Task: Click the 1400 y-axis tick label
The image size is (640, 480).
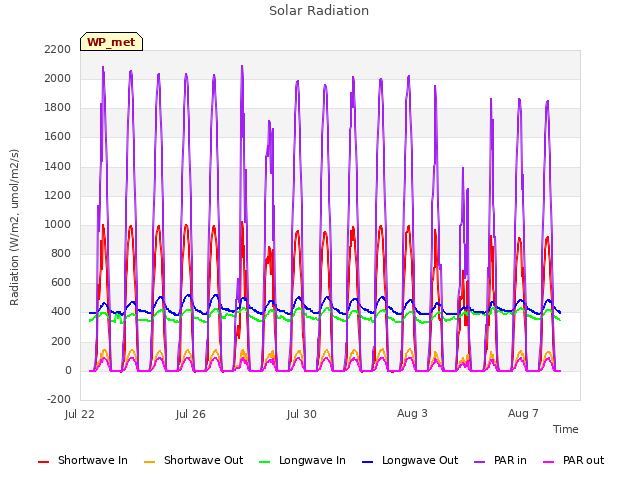Action: click(58, 167)
